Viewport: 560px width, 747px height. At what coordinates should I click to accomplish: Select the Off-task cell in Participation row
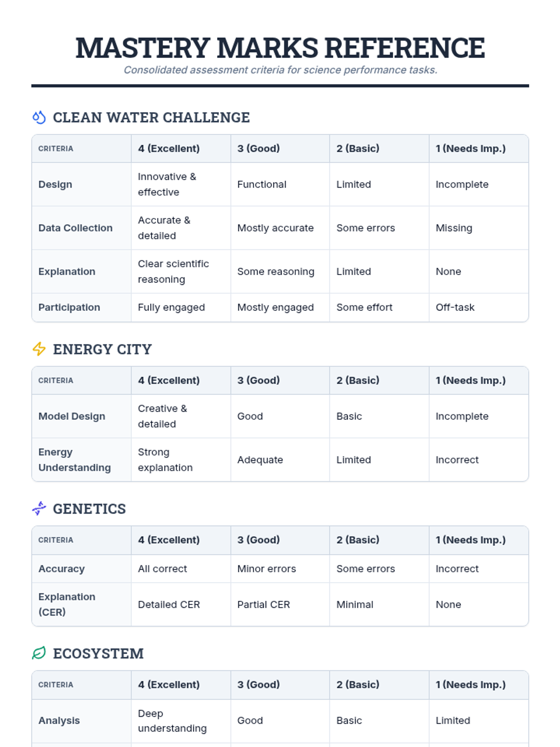[x=479, y=307]
